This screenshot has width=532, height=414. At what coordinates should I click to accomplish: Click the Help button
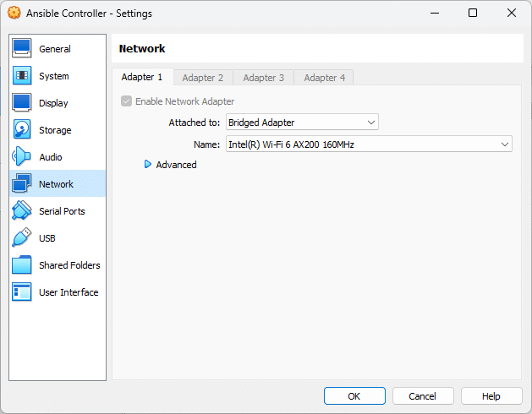click(491, 396)
